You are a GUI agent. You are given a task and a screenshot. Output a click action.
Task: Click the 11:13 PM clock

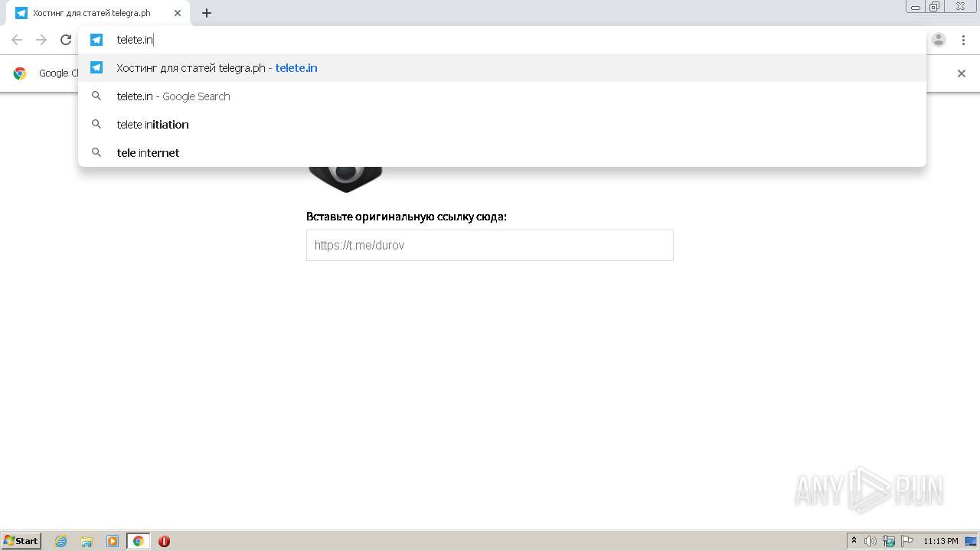[941, 541]
